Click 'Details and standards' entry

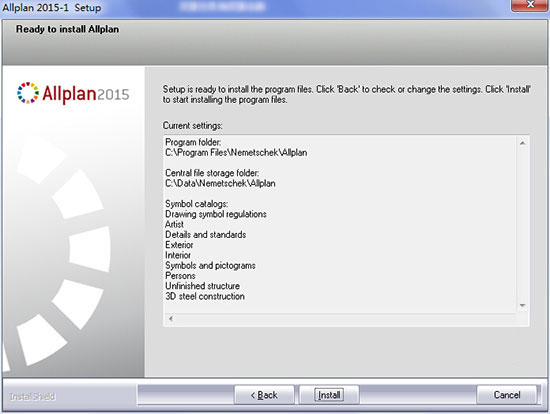(206, 235)
